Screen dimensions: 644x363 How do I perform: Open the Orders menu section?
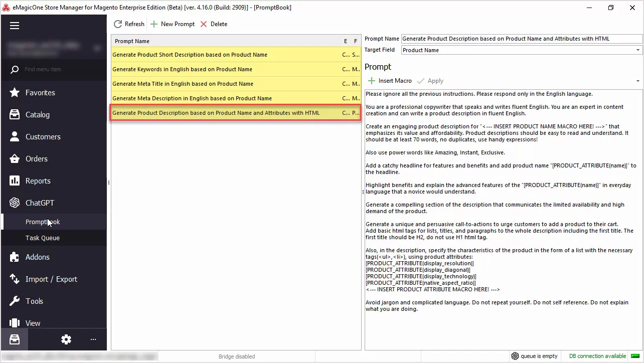coord(53,158)
